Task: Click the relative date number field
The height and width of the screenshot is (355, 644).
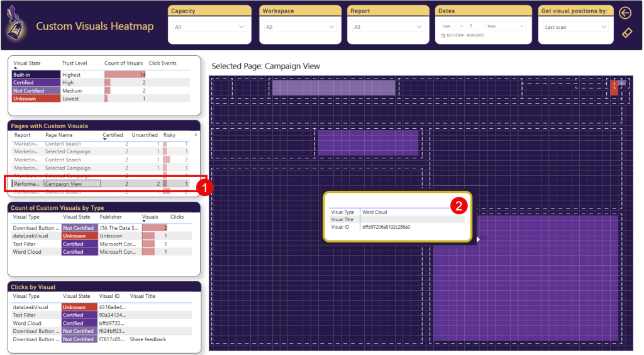Action: coord(475,26)
